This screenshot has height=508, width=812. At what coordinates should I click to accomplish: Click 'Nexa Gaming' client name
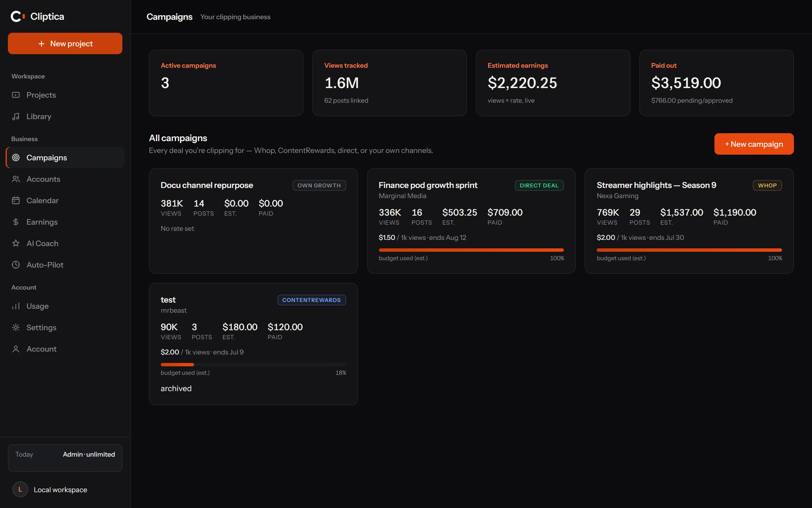tap(617, 196)
